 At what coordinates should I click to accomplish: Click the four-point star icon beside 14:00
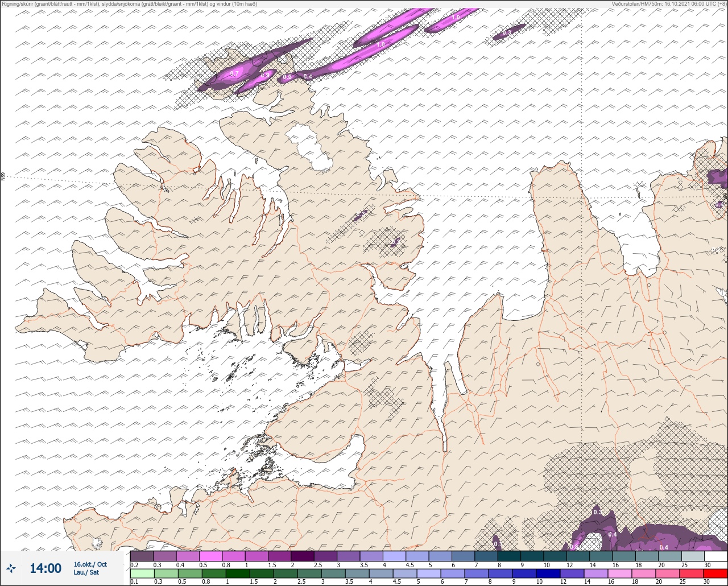click(x=11, y=568)
